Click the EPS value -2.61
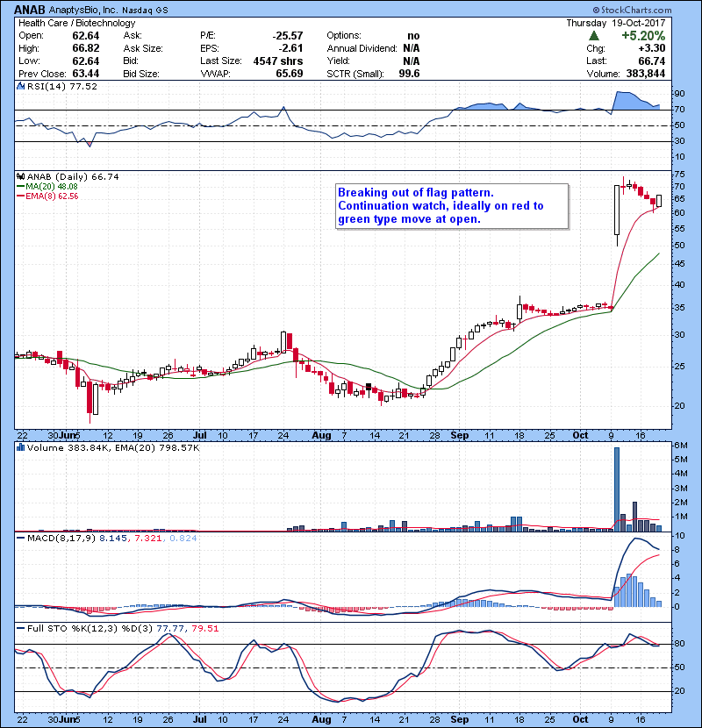The height and width of the screenshot is (728, 702). (290, 48)
